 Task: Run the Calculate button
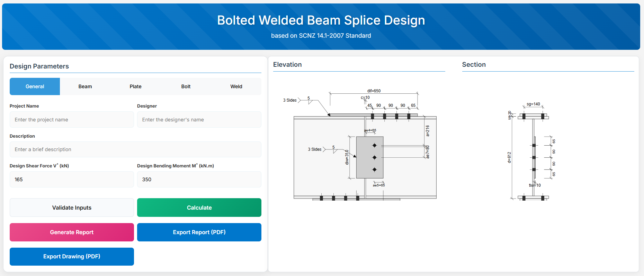(x=199, y=208)
